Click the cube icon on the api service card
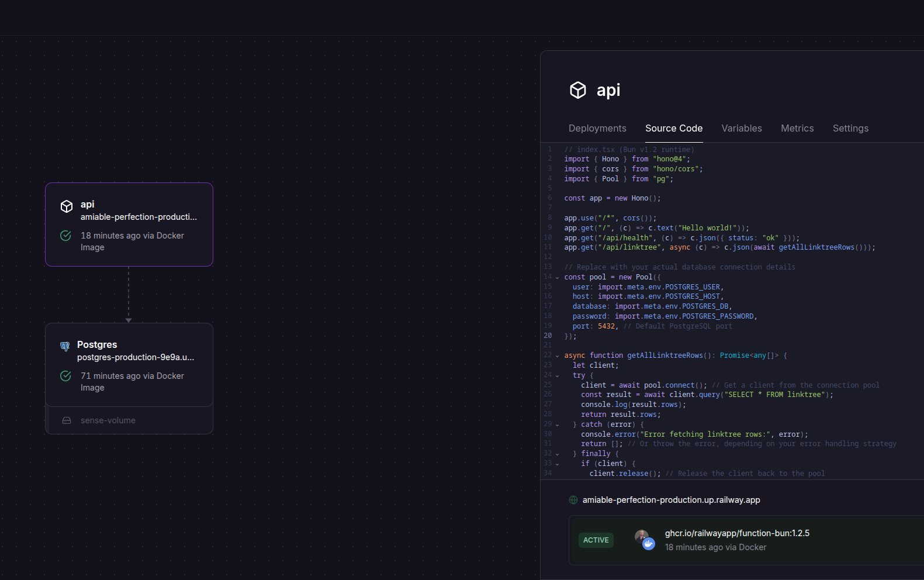This screenshot has width=924, height=580. [x=67, y=206]
